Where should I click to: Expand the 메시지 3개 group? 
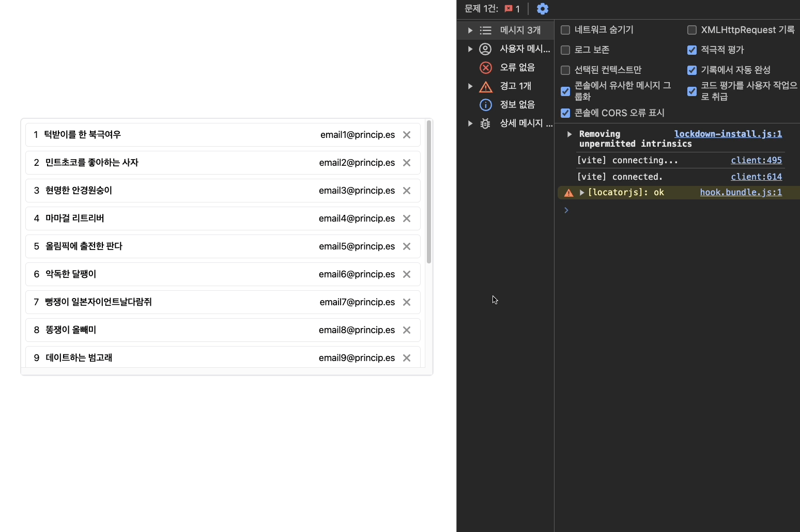[x=470, y=30]
